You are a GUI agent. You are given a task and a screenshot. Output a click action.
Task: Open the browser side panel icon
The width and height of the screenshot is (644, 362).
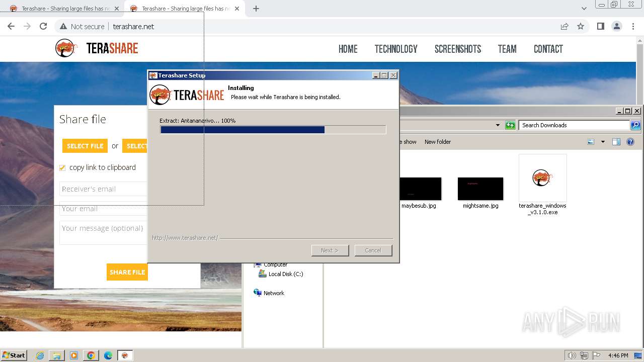pos(600,26)
